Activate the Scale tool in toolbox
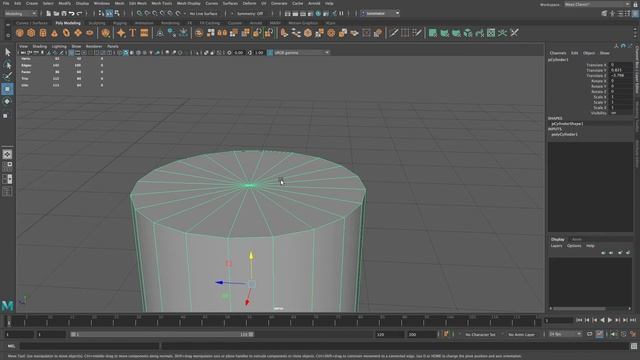The height and width of the screenshot is (360, 640). pyautogui.click(x=6, y=116)
